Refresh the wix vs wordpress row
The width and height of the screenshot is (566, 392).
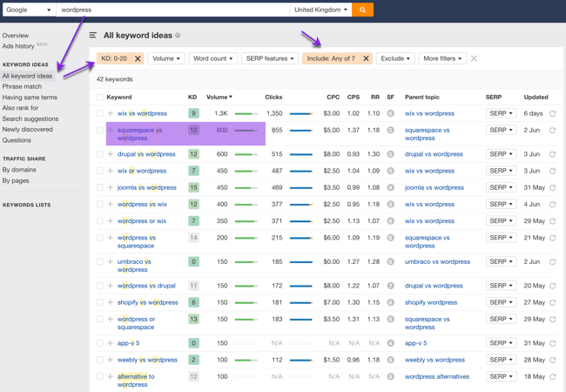552,113
